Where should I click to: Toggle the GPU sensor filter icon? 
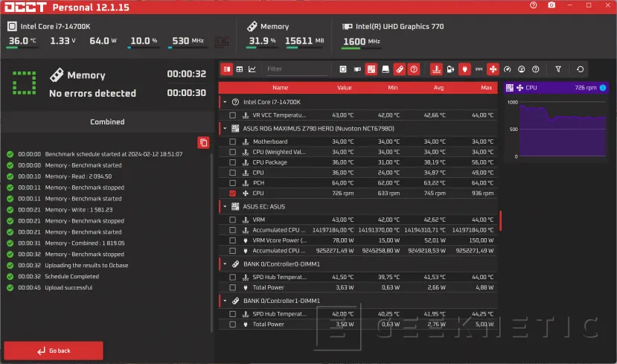357,69
